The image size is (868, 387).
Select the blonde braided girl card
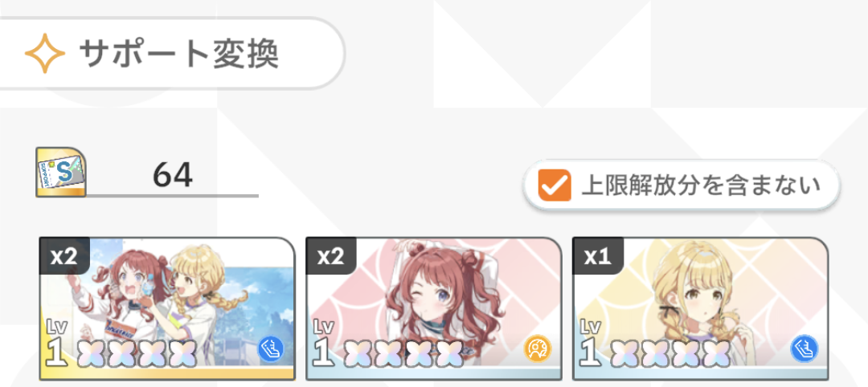click(x=700, y=308)
